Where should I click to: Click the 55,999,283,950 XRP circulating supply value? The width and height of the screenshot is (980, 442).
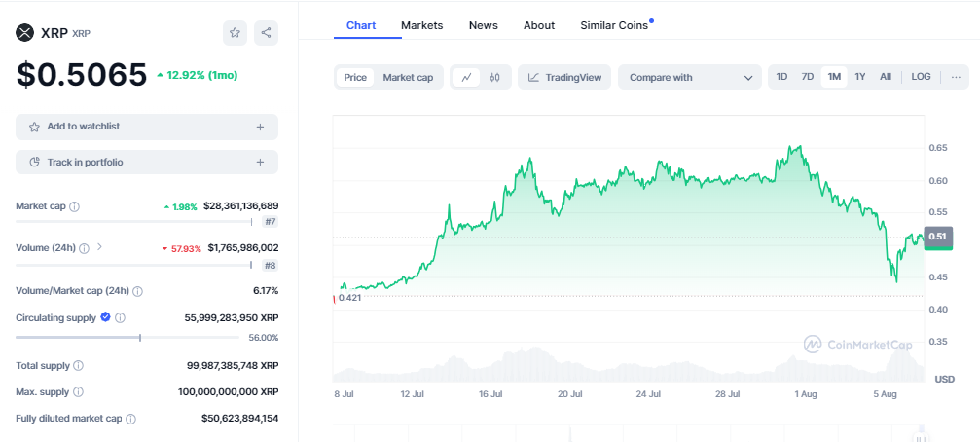click(232, 317)
